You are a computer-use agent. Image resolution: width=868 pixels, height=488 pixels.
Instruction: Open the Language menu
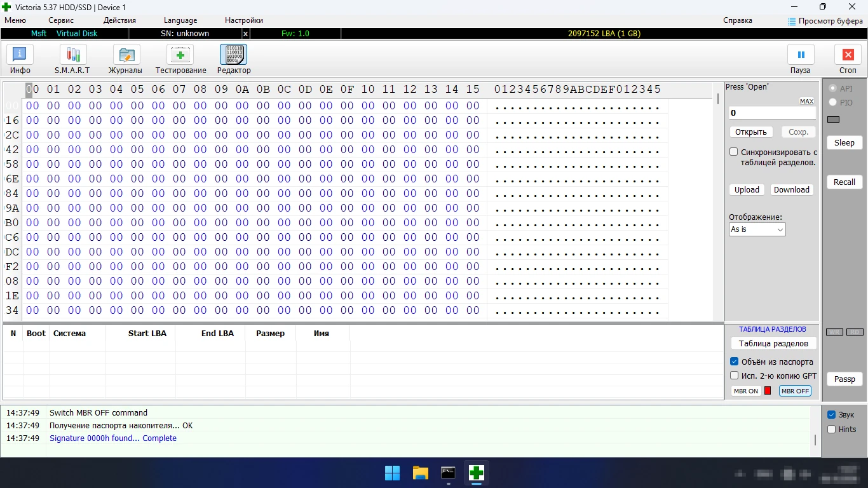[180, 20]
